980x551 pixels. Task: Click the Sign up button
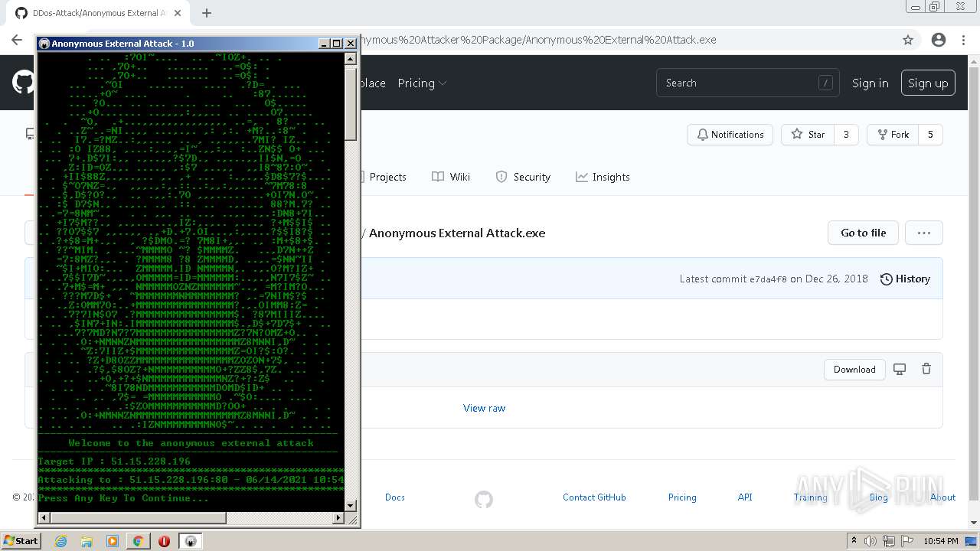[928, 83]
